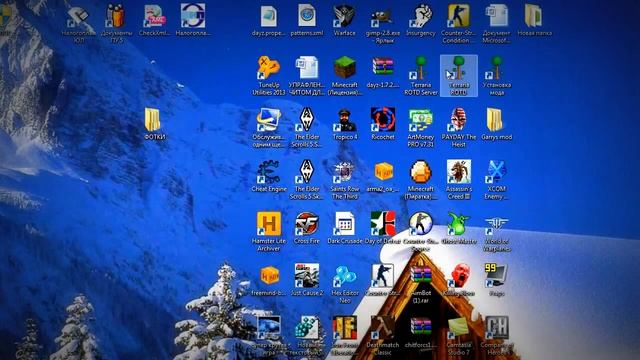The height and width of the screenshot is (360, 640).
Task: Launch Company of Heroes shortcut
Action: (x=496, y=336)
